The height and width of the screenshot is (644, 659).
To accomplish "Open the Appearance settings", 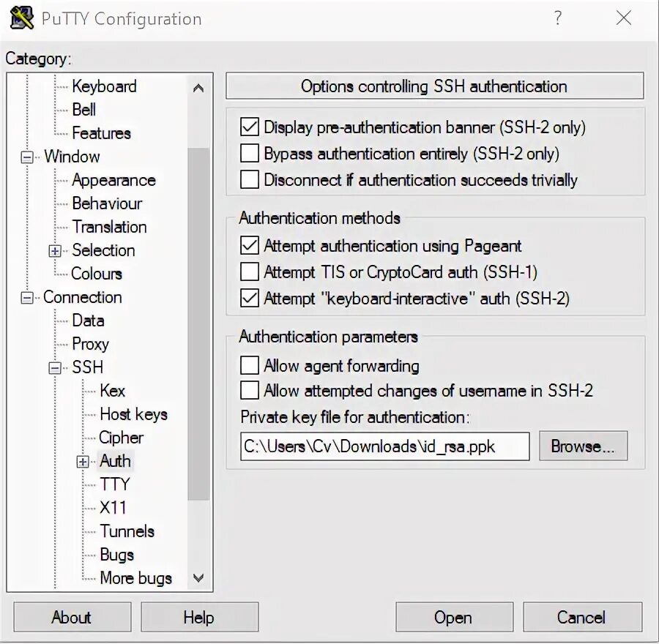I will 114,180.
